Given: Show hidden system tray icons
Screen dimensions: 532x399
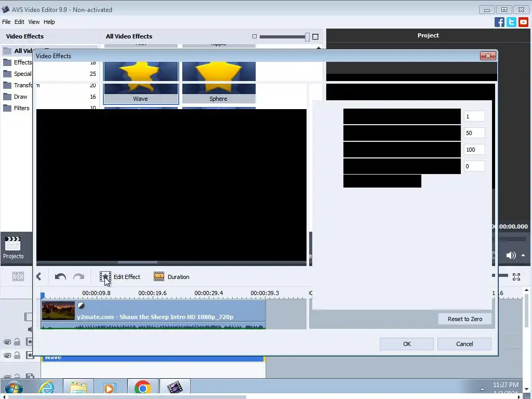Looking at the screenshot, I should click(x=482, y=389).
